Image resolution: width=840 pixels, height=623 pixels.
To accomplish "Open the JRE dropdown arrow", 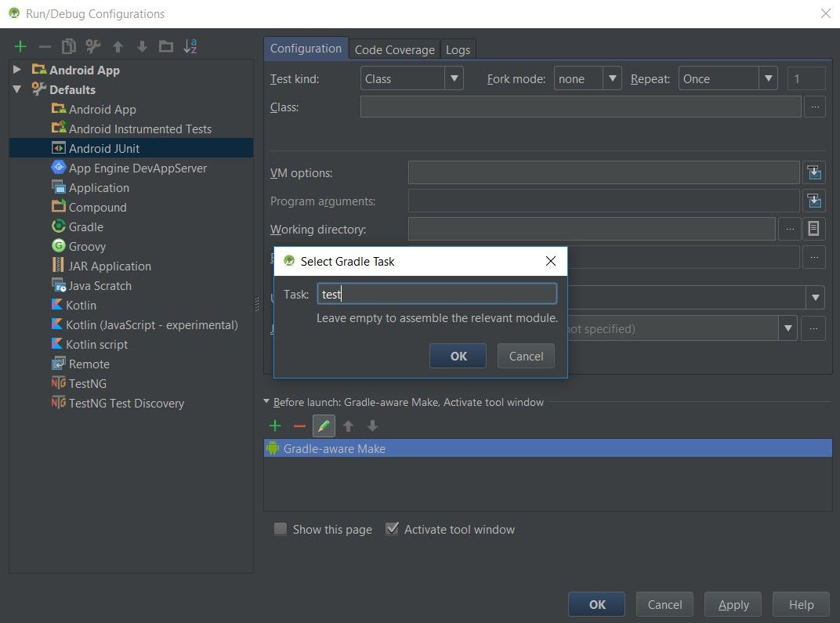I will pyautogui.click(x=788, y=328).
